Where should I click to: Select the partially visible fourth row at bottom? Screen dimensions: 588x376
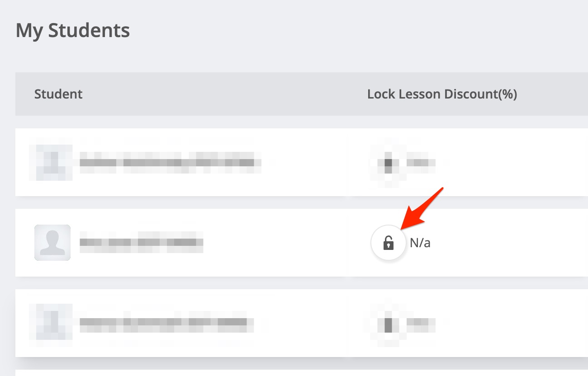click(294, 373)
